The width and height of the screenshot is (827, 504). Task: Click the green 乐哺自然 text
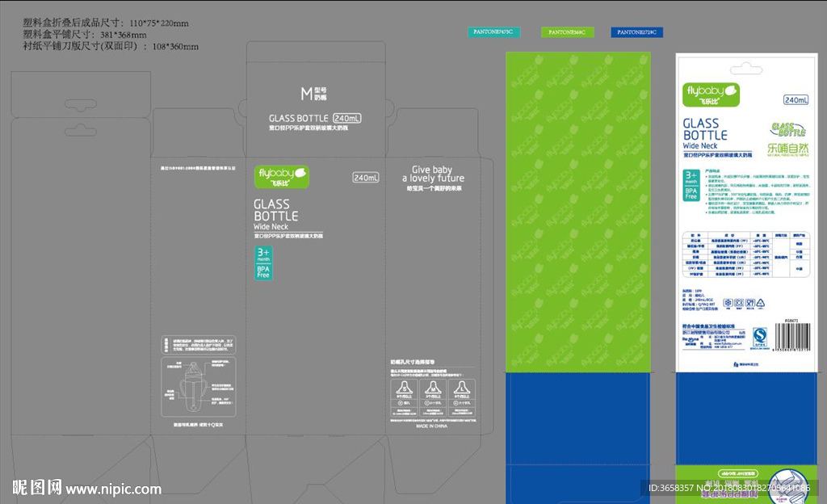click(x=788, y=148)
